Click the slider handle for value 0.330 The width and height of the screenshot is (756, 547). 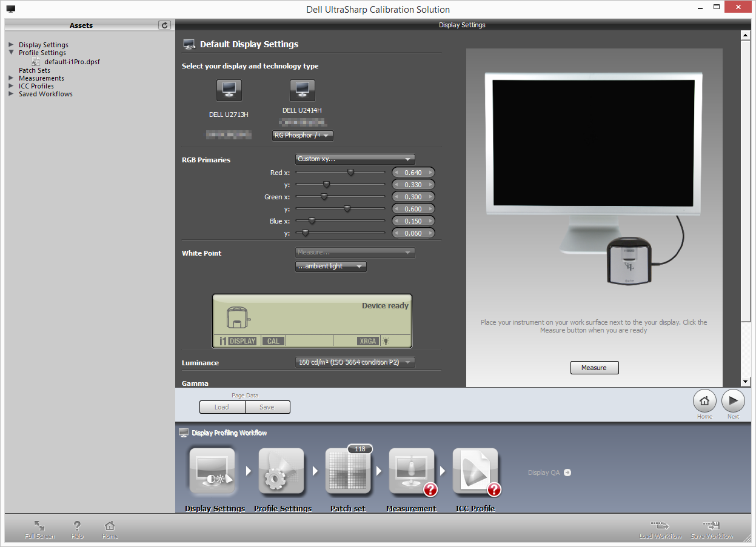pyautogui.click(x=326, y=185)
